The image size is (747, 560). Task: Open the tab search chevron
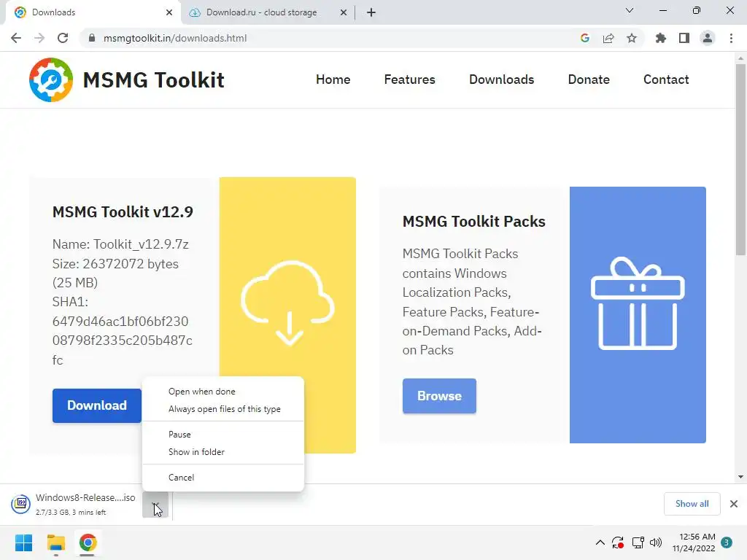pos(630,10)
